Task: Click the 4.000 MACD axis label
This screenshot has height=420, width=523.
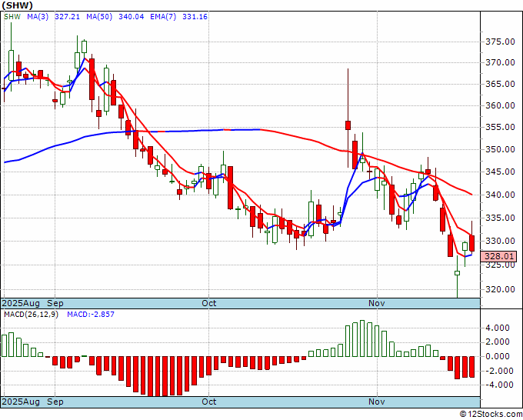Action: click(498, 328)
